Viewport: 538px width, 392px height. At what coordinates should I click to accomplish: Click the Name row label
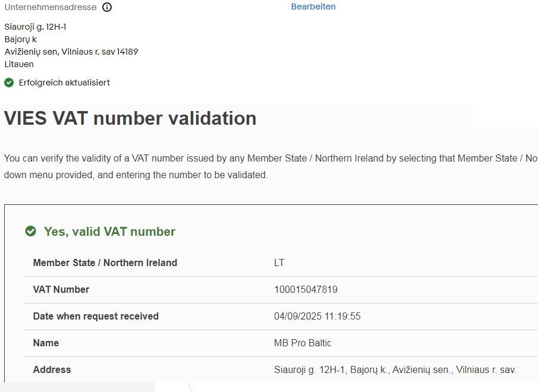coord(46,343)
